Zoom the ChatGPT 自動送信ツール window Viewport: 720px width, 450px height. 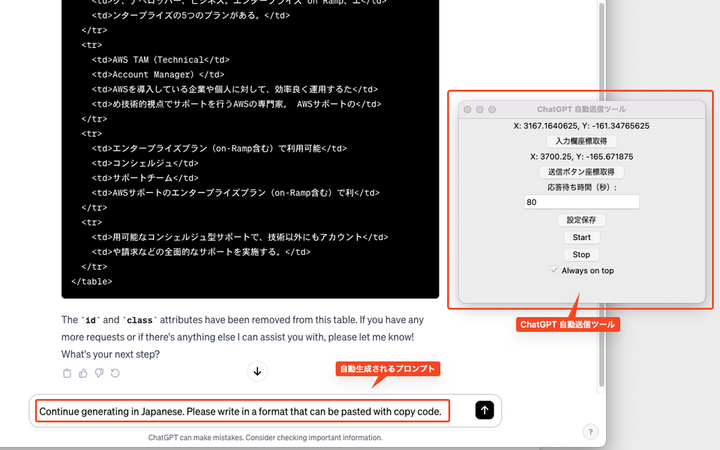pyautogui.click(x=492, y=109)
